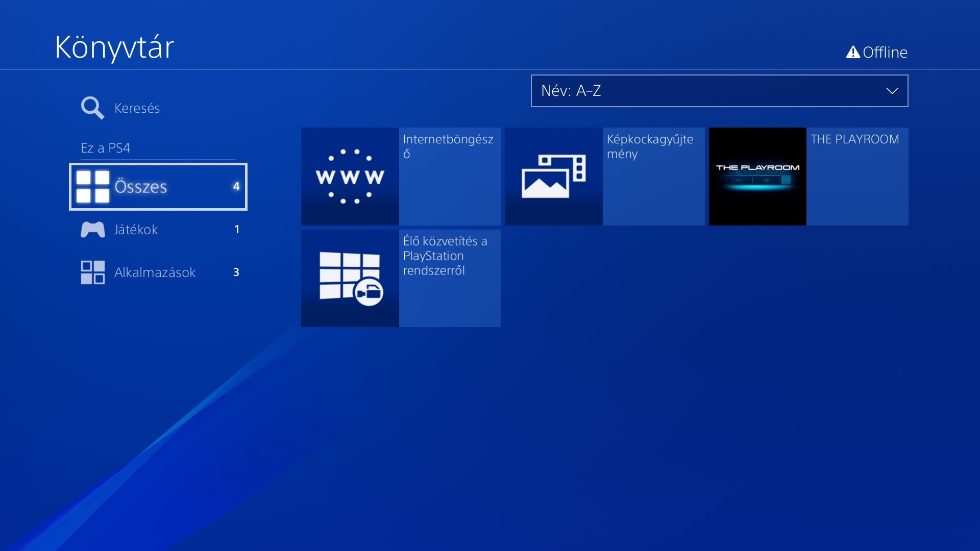This screenshot has width=980, height=551.
Task: Click the Alkalmazások squares icon
Action: [92, 272]
